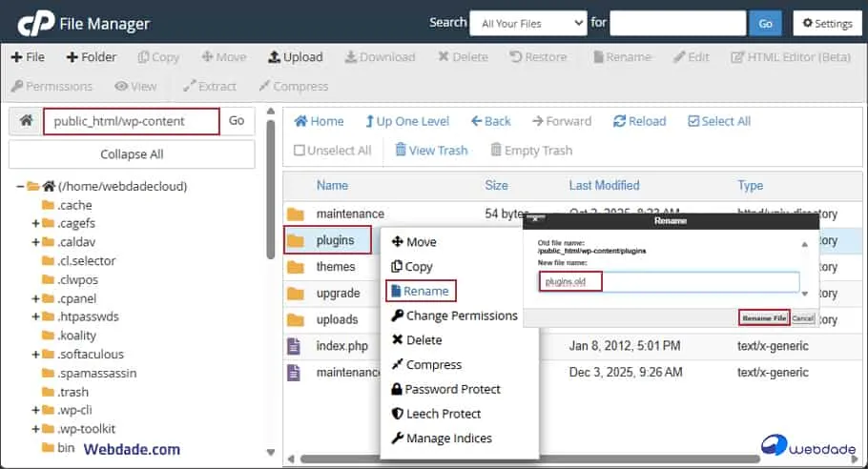Check the Select All checkbox
Screen dimensions: 868x469
point(692,121)
